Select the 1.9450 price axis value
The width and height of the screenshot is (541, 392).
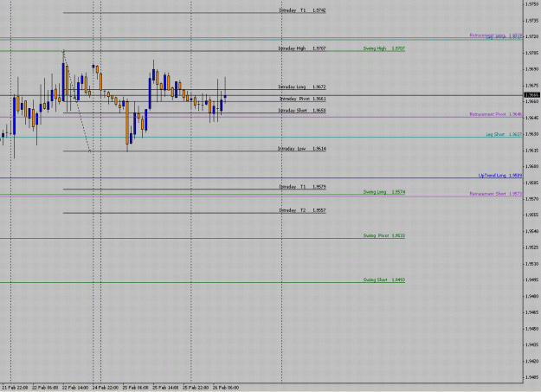(531, 329)
